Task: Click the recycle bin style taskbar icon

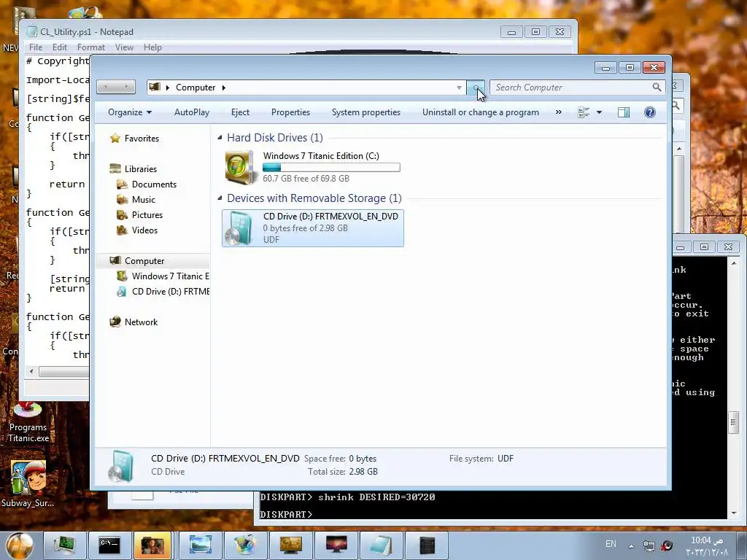Action: coord(245,545)
